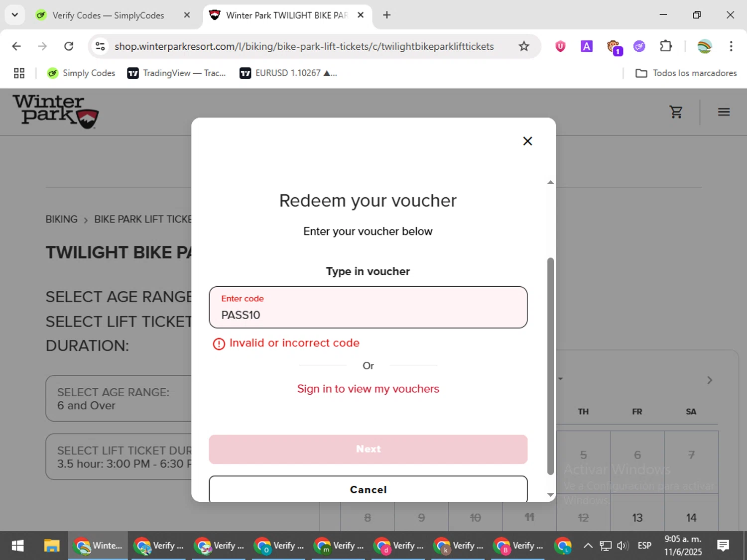Screen dimensions: 747x560
Task: Open Select Lift Ticket Duration dropdown
Action: 119,457
